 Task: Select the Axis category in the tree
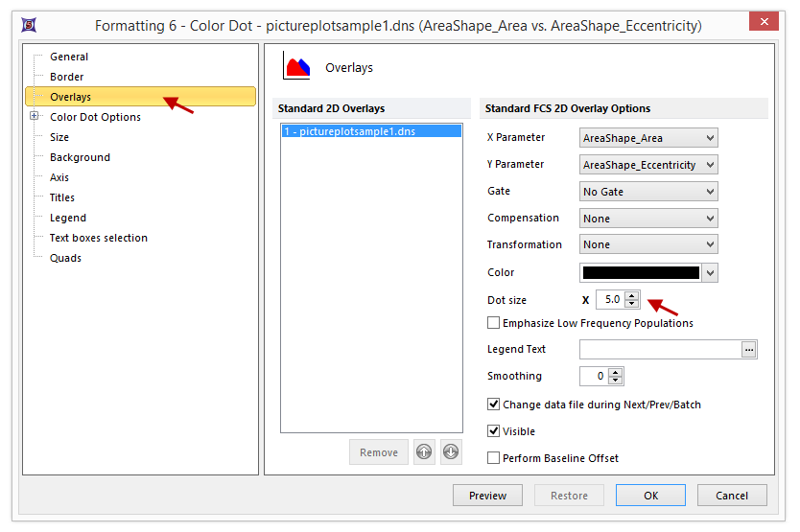(59, 177)
